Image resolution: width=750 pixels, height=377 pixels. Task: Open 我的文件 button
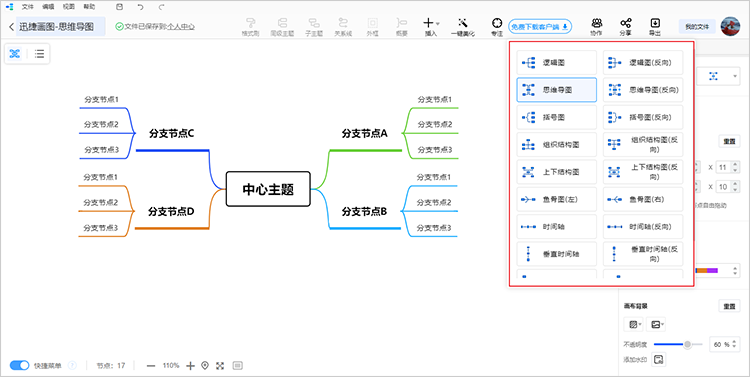click(x=697, y=27)
